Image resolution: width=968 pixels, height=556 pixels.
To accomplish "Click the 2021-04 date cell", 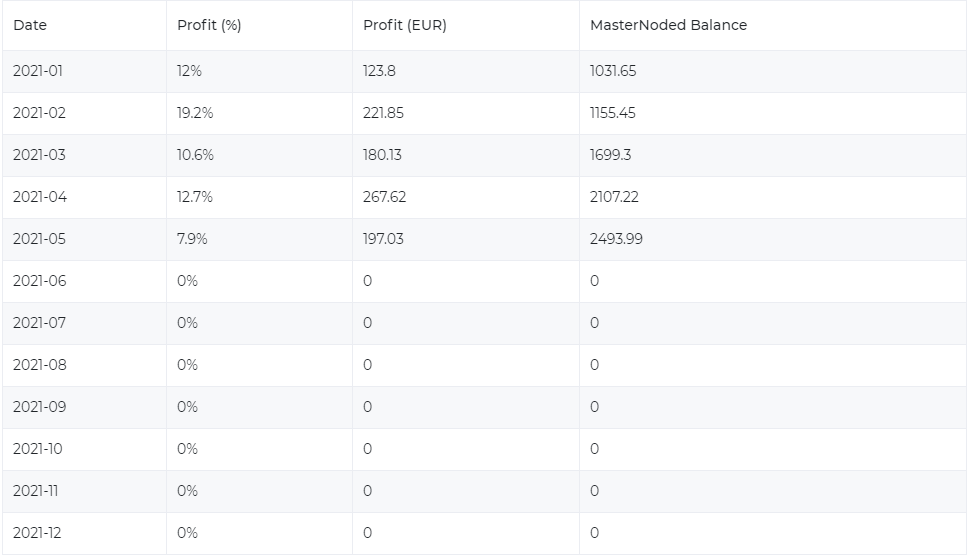I will point(39,197).
